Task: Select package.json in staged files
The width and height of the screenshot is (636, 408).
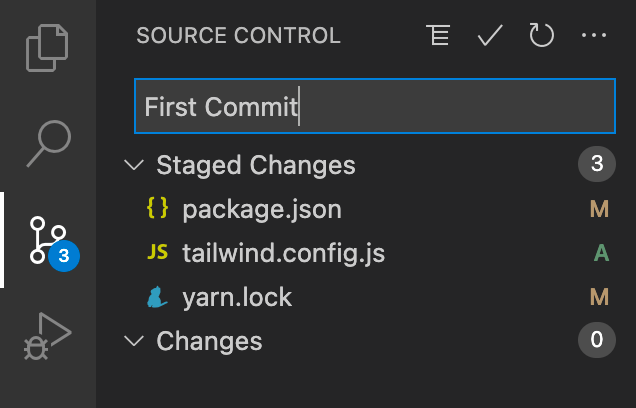Action: tap(262, 210)
